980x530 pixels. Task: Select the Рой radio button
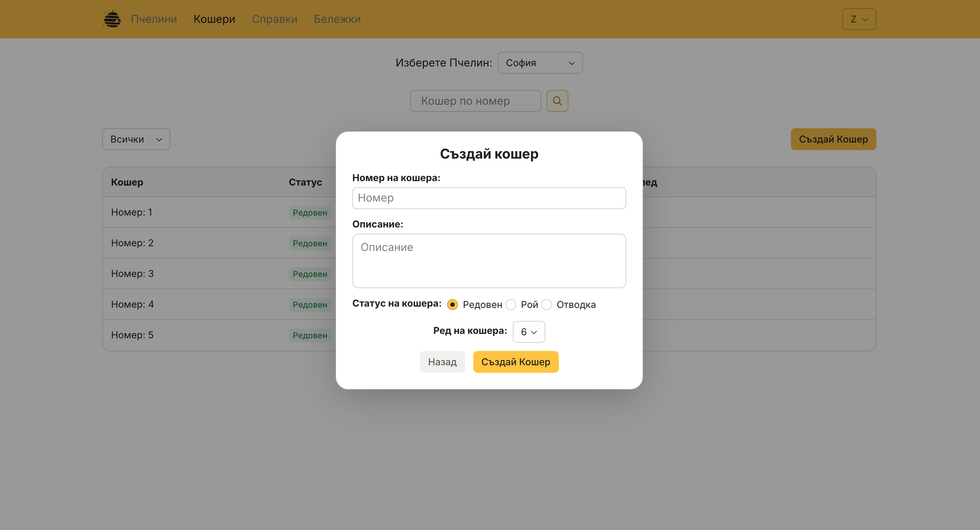(510, 305)
